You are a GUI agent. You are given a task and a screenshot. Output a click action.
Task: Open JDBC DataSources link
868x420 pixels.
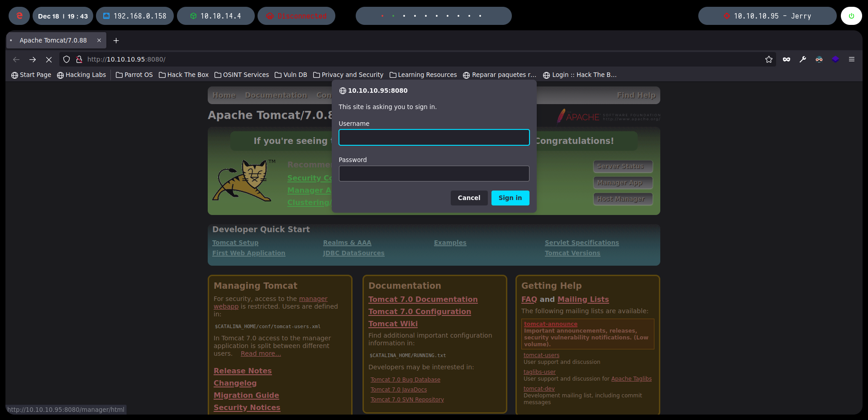354,253
